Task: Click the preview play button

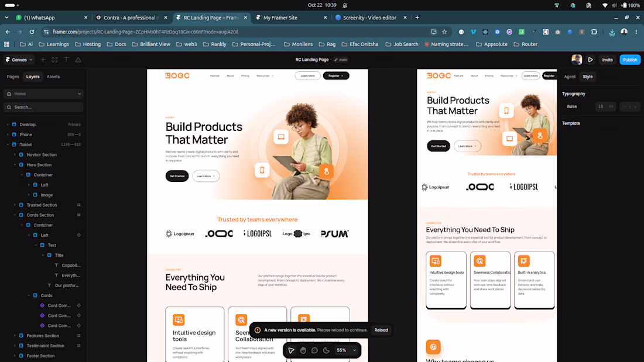Action: 590,60
